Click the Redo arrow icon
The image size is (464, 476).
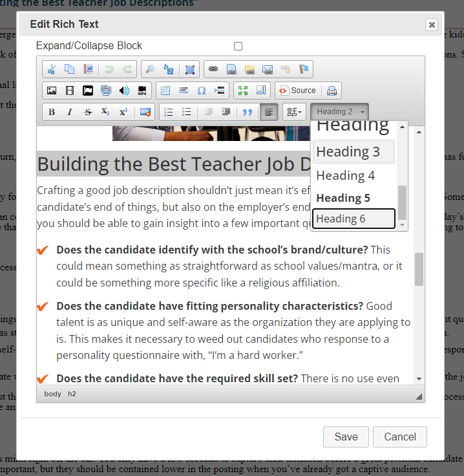point(127,69)
